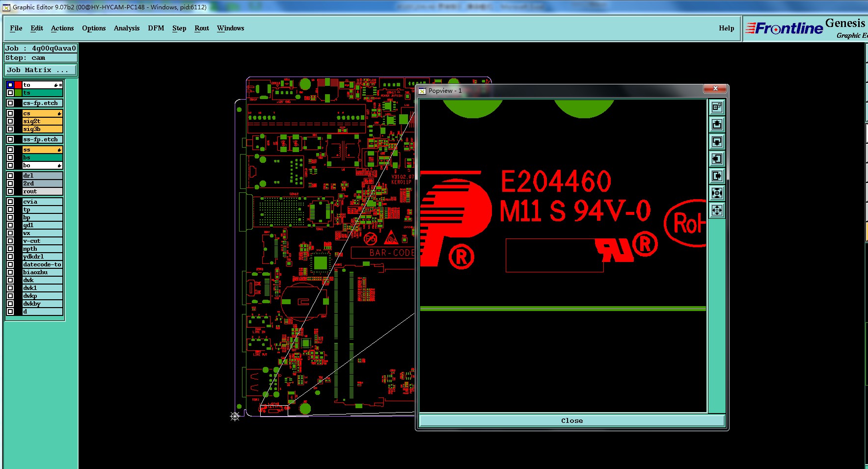Viewport: 868px width, 469px height.
Task: Select the 'dwkp' layer name
Action: tap(43, 296)
